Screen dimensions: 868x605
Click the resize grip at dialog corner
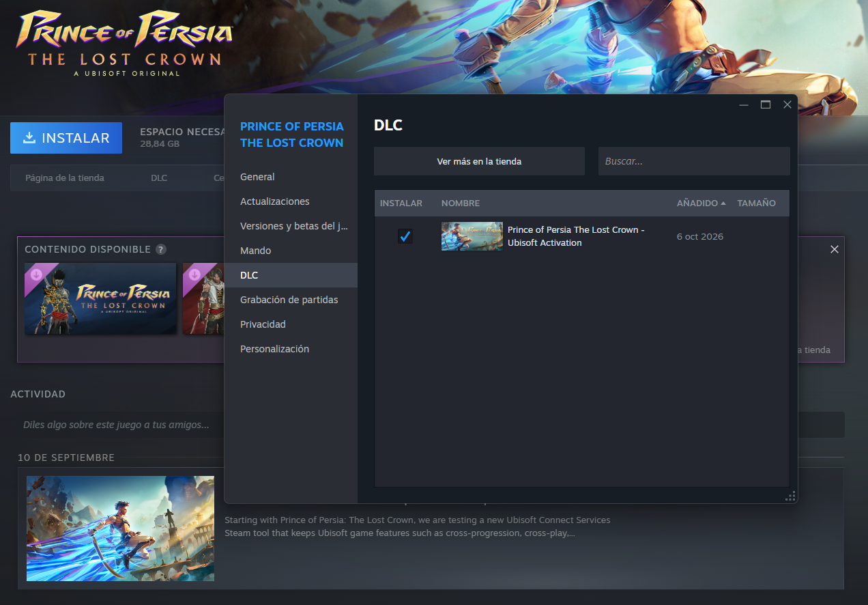(x=791, y=496)
